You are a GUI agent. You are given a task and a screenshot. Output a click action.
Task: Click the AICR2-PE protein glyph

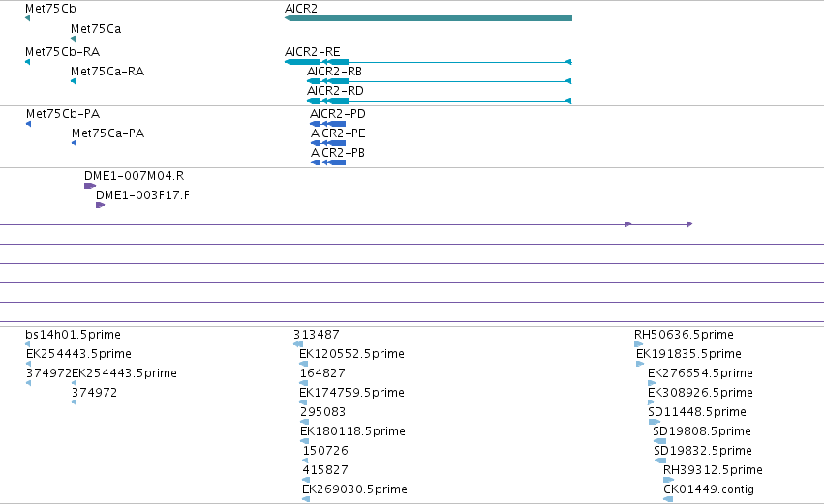point(328,143)
